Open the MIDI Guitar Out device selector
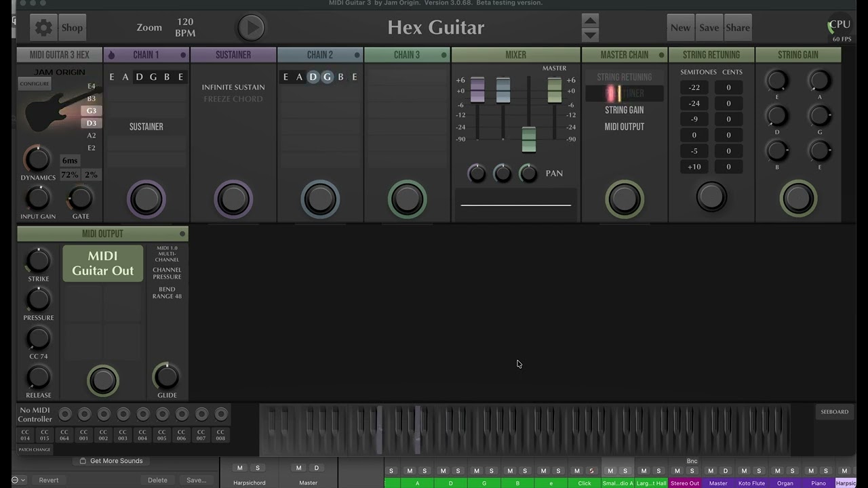 [x=103, y=263]
